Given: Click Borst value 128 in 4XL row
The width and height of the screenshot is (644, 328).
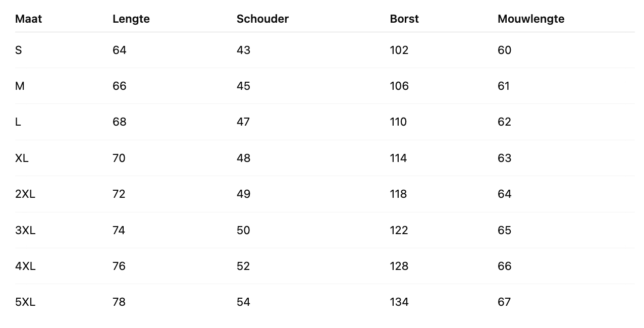Looking at the screenshot, I should pos(399,266).
